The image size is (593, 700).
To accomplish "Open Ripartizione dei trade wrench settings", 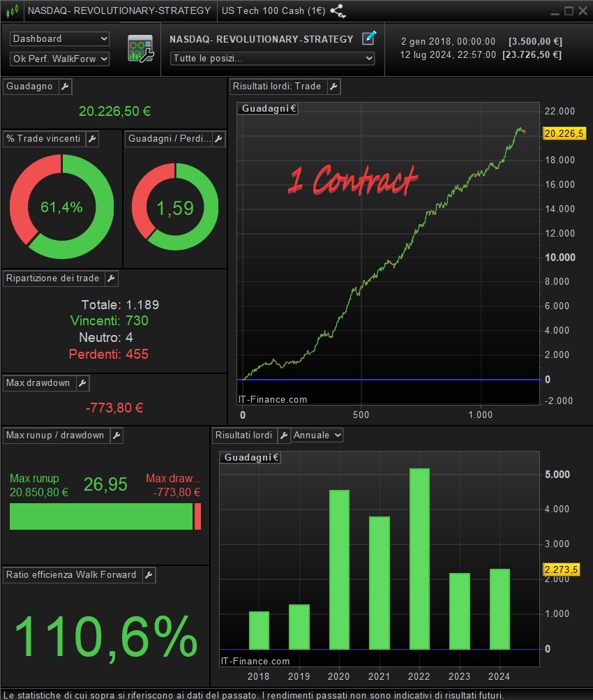I will [x=111, y=278].
